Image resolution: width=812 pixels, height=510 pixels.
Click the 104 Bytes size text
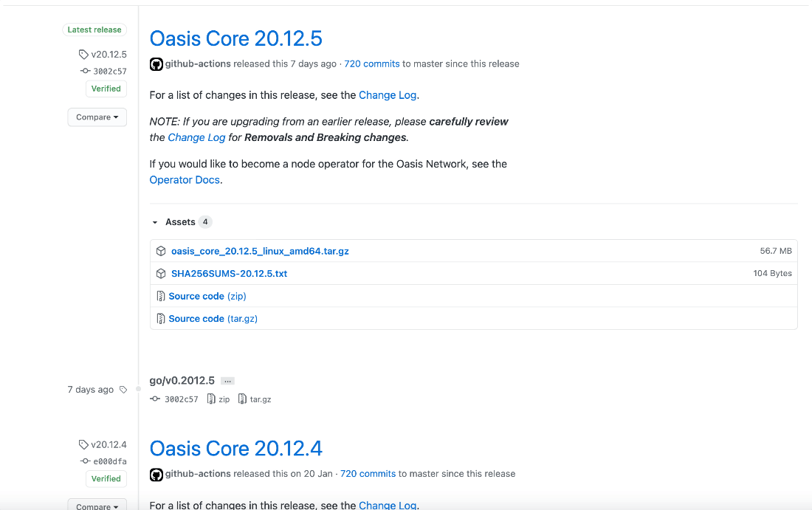[772, 273]
